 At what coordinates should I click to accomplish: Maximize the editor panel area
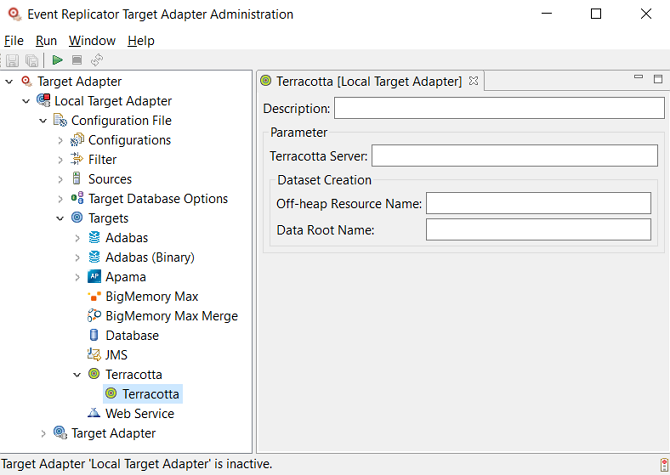coord(658,79)
